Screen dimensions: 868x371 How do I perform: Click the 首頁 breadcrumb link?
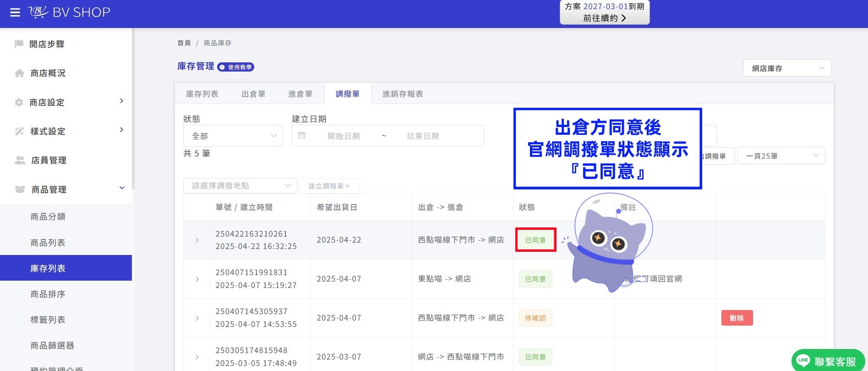coord(184,43)
